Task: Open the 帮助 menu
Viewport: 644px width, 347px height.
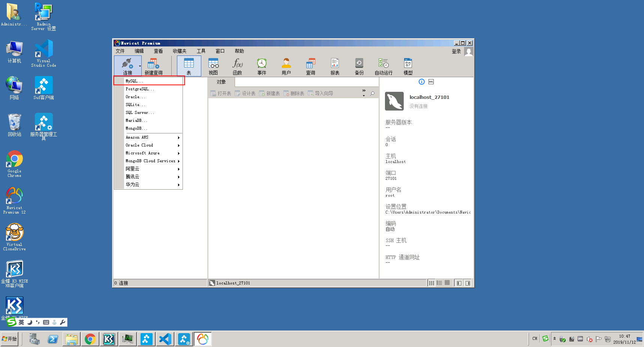Action: tap(240, 51)
